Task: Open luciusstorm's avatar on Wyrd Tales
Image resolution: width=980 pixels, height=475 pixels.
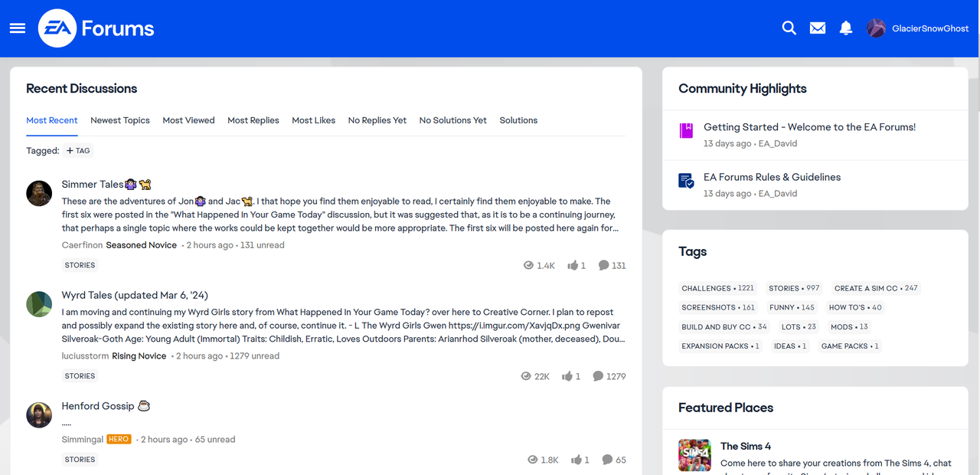Action: pyautogui.click(x=39, y=304)
